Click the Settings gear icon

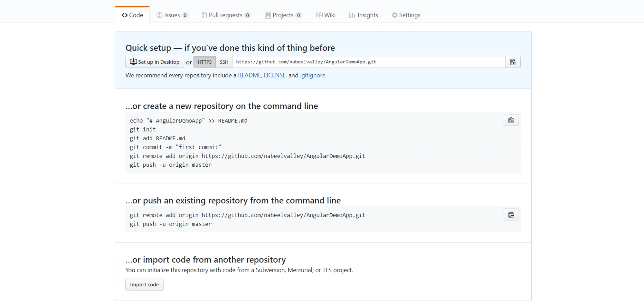(x=394, y=15)
